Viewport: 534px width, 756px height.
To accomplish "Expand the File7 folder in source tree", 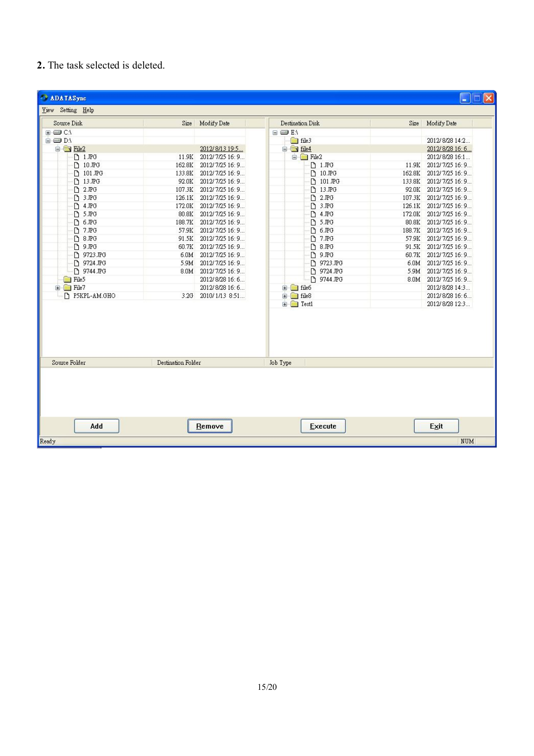I will point(58,288).
